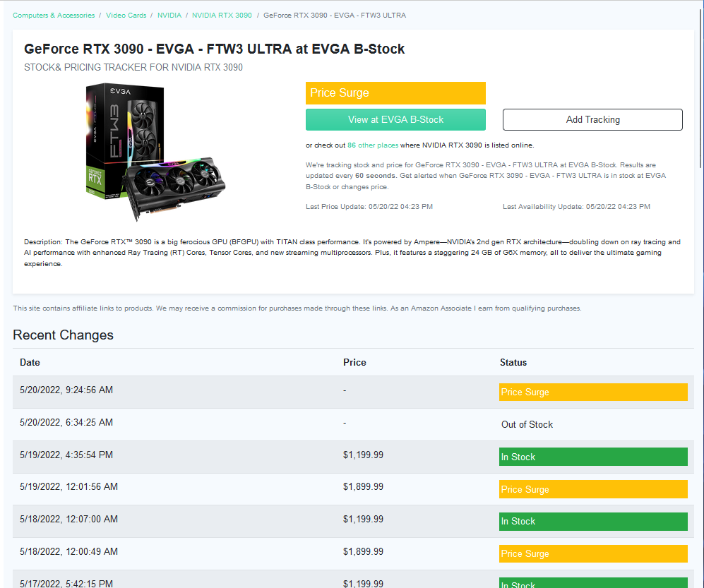The width and height of the screenshot is (704, 588).
Task: Click the EVGA FTW3 graphics card image
Action: pyautogui.click(x=155, y=152)
